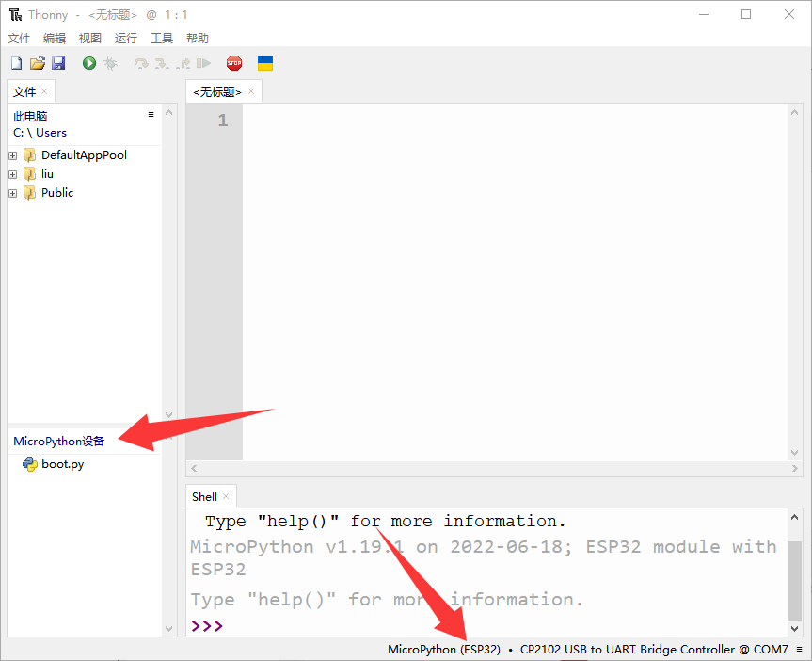
Task: Open the 运行 menu
Action: pos(126,38)
